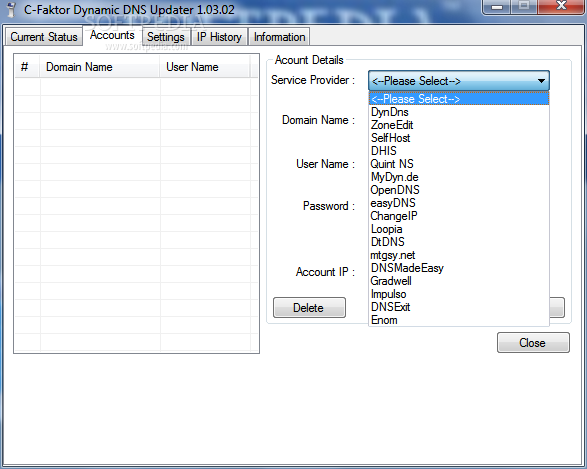The image size is (587, 469).
Task: Select DNSMadeEasy from the list
Action: click(459, 268)
